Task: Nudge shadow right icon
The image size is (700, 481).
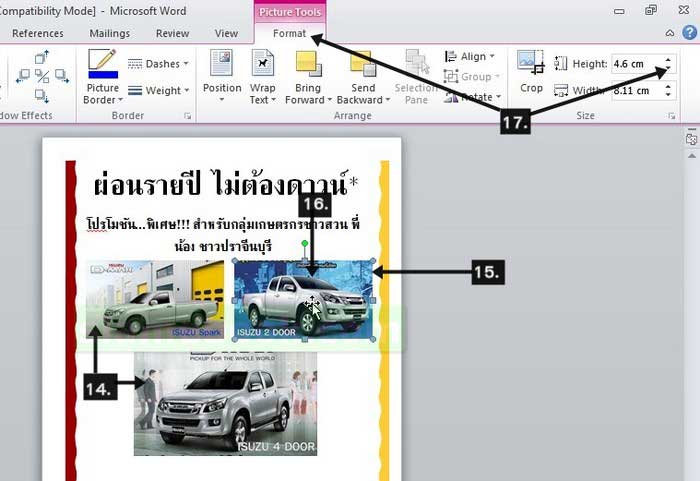Action: click(62, 76)
